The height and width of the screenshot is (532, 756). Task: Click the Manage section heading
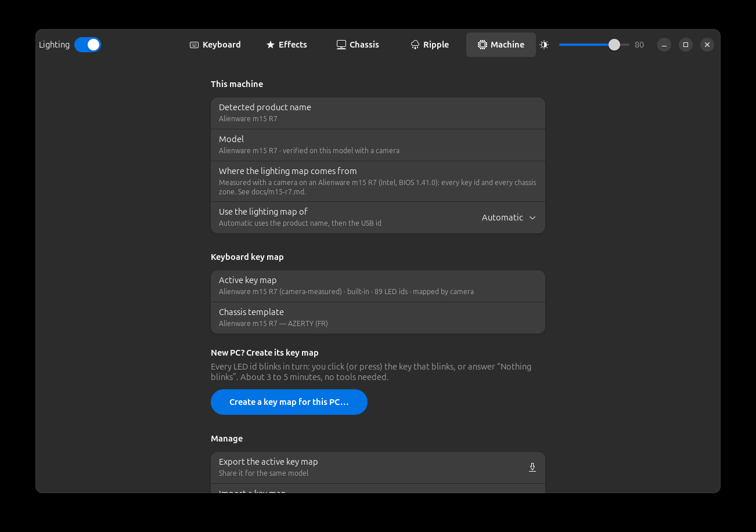coord(227,439)
